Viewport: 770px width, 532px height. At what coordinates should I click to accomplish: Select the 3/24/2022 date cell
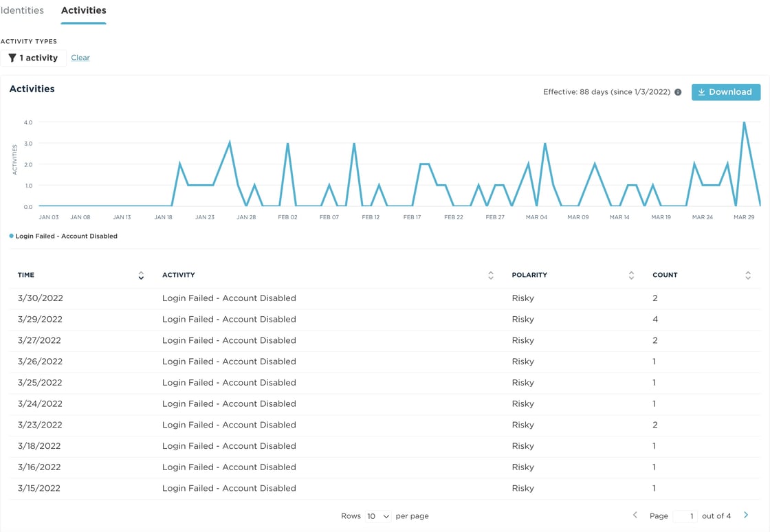(41, 404)
